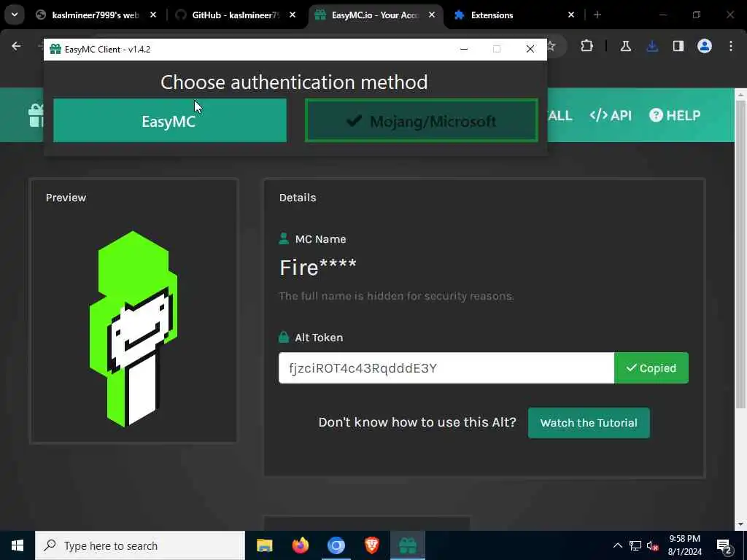Switch to the EasyMC.io account tab
The image size is (747, 560).
(x=375, y=15)
